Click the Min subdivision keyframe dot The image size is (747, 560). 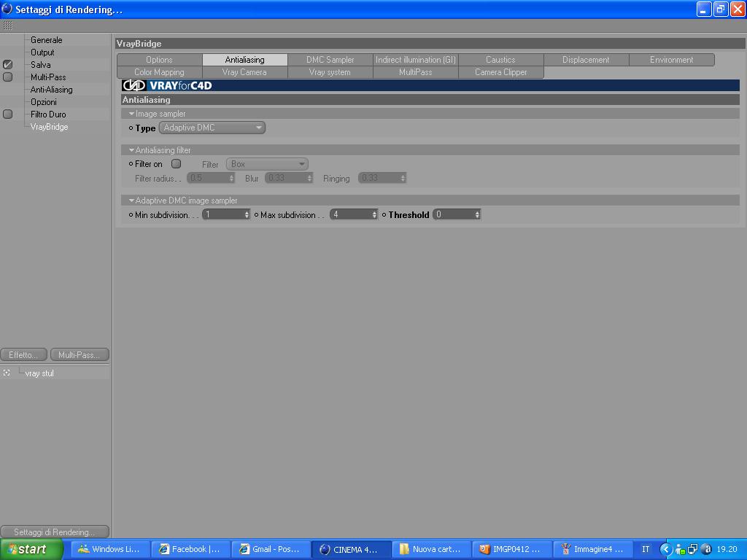(x=131, y=215)
